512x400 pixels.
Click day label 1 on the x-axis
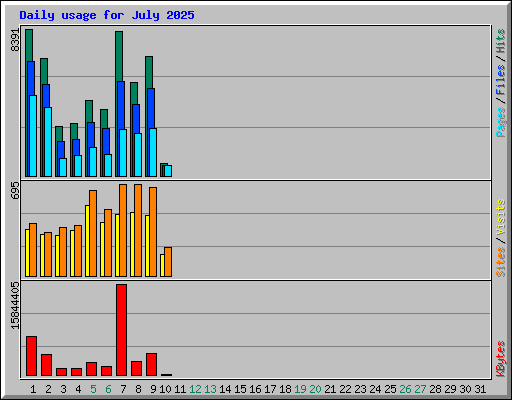(33, 389)
